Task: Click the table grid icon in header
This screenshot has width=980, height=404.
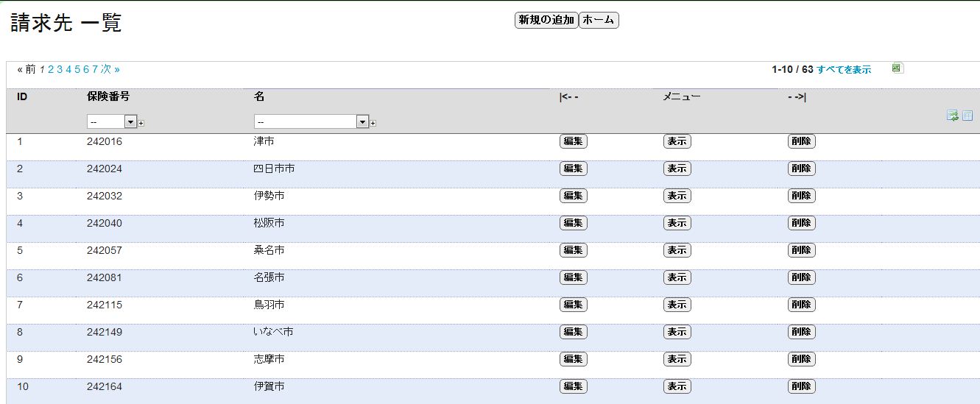Action: 967,116
